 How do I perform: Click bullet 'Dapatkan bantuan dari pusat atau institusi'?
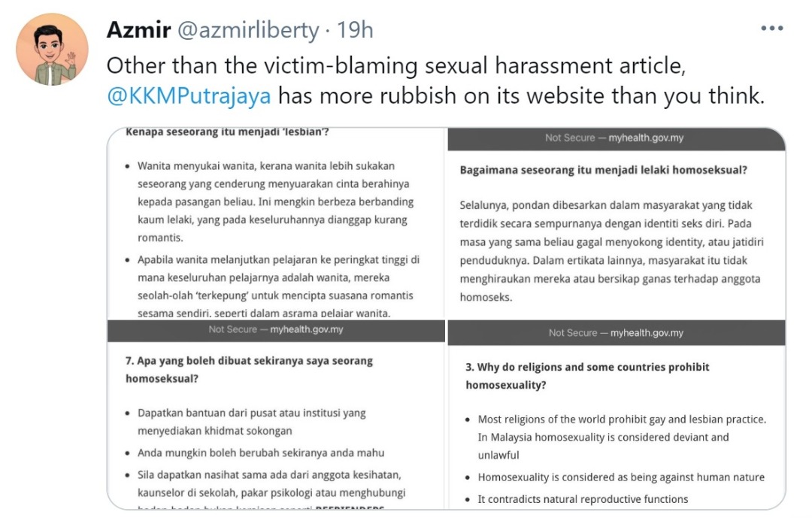[x=252, y=422]
